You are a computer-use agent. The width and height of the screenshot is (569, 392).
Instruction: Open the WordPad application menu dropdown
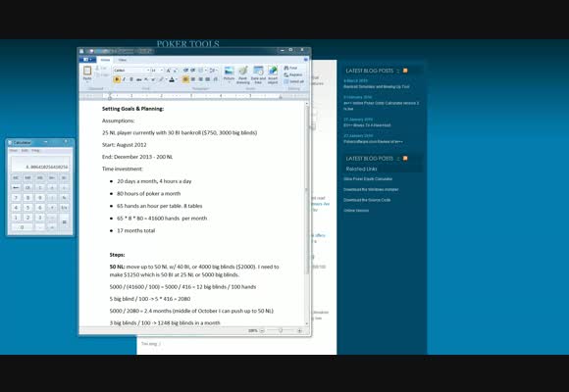coord(87,60)
